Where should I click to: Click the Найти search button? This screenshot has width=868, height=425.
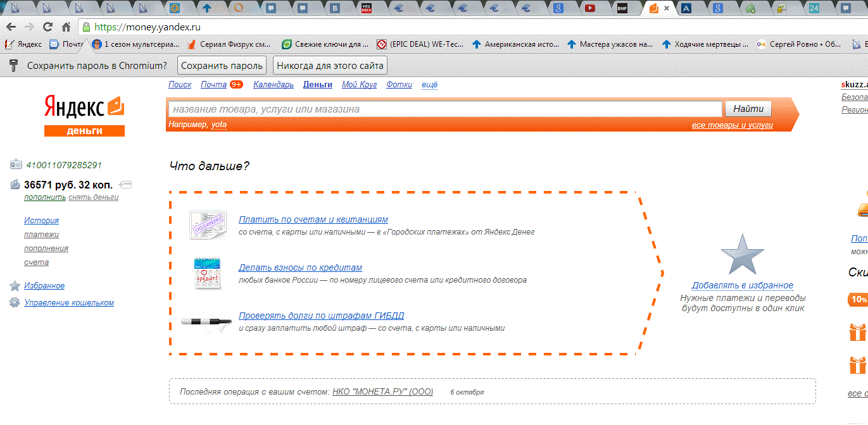[748, 109]
